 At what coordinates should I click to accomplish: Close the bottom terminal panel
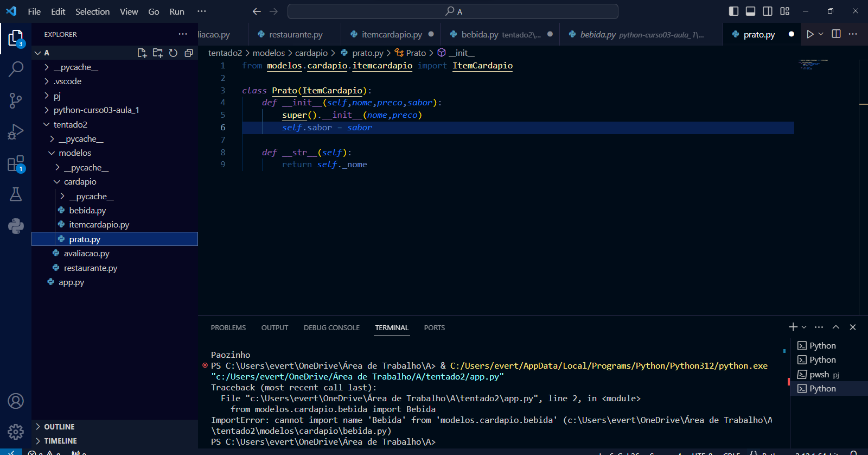coord(853,327)
